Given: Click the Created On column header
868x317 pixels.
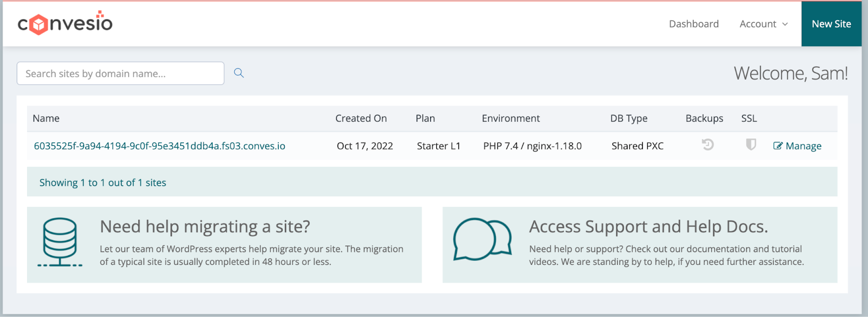Looking at the screenshot, I should 361,118.
